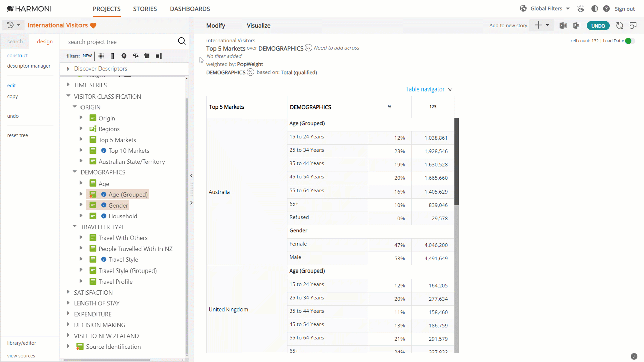Click the orange heart favorite icon

tap(93, 25)
